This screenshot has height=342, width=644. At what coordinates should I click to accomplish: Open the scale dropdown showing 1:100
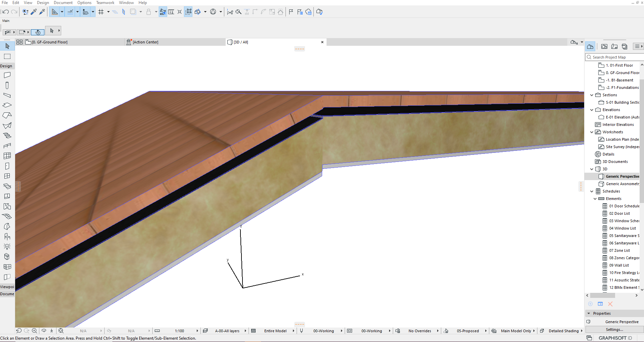(180, 331)
